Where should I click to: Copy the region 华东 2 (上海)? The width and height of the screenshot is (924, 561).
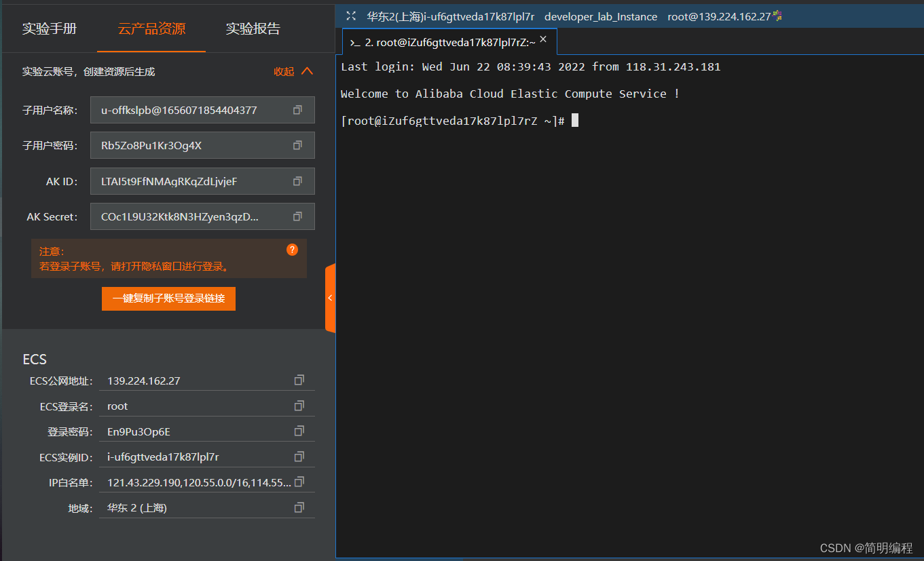tap(299, 507)
